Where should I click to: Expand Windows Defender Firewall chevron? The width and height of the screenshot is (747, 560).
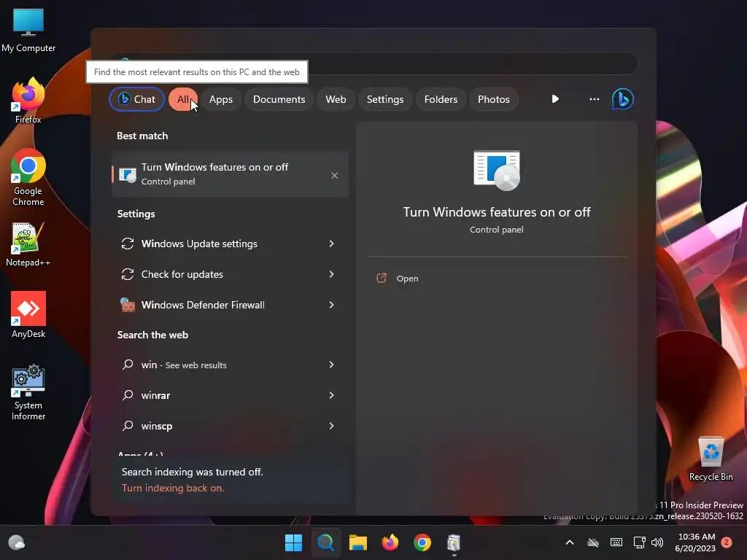pos(331,305)
